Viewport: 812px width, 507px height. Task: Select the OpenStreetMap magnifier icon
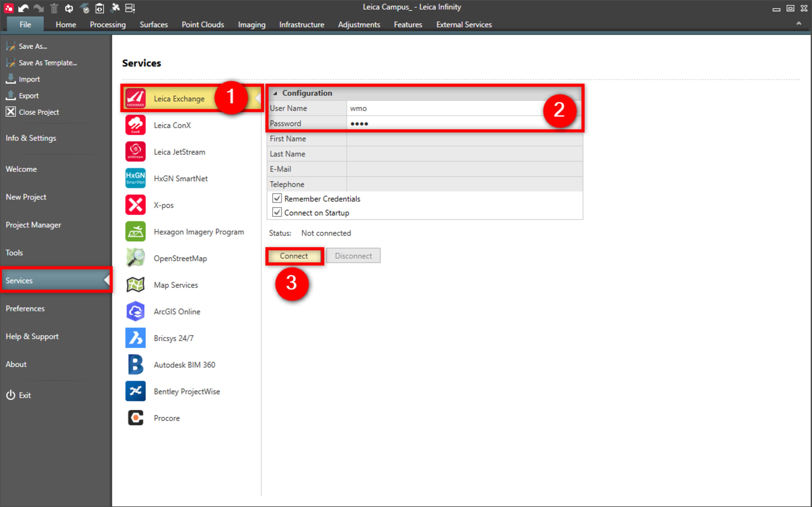[135, 258]
